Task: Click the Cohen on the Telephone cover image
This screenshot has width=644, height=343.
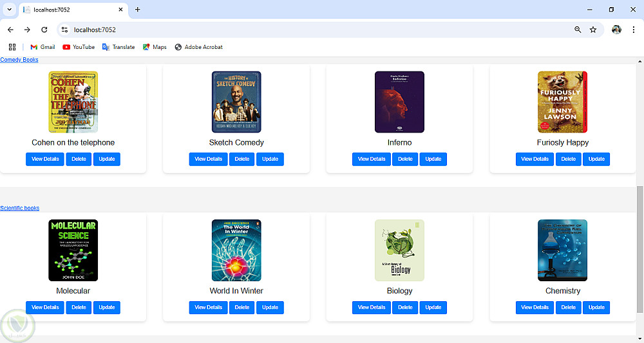Action: 73,102
